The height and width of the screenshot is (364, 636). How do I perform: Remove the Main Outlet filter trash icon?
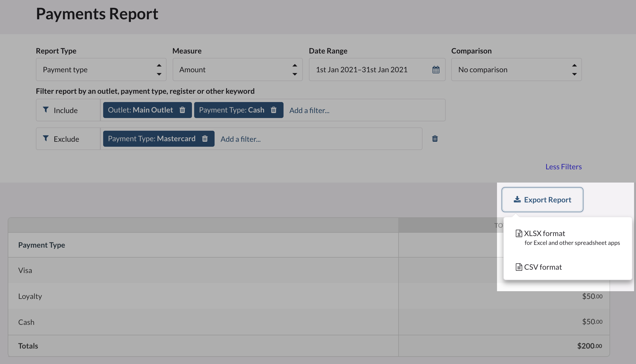click(182, 110)
